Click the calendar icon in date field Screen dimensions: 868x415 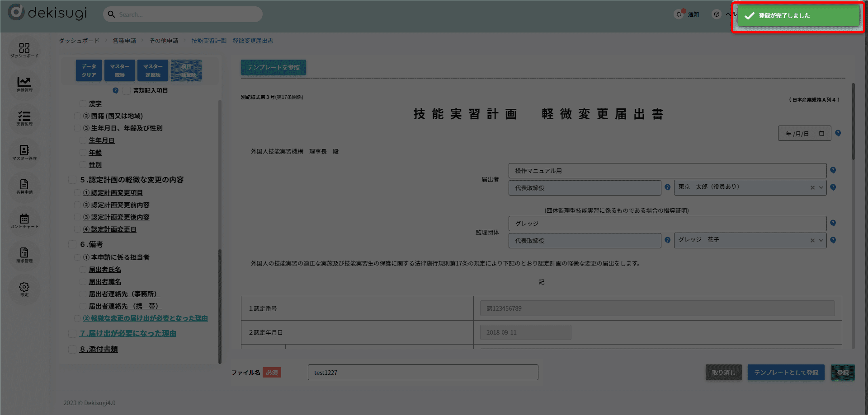[x=821, y=134]
